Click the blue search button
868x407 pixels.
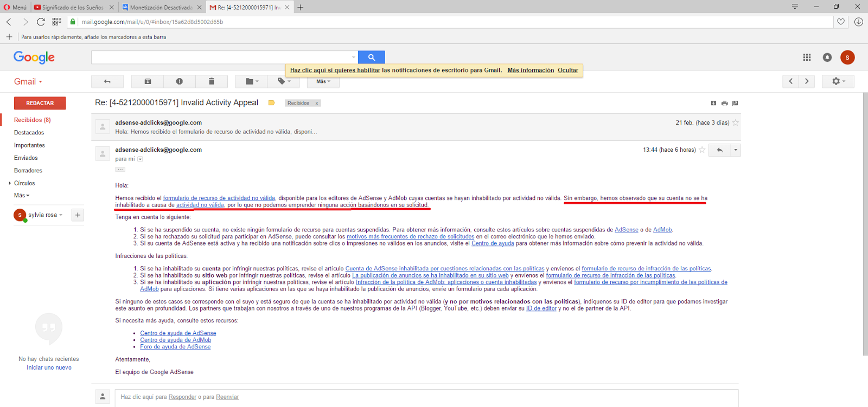372,57
